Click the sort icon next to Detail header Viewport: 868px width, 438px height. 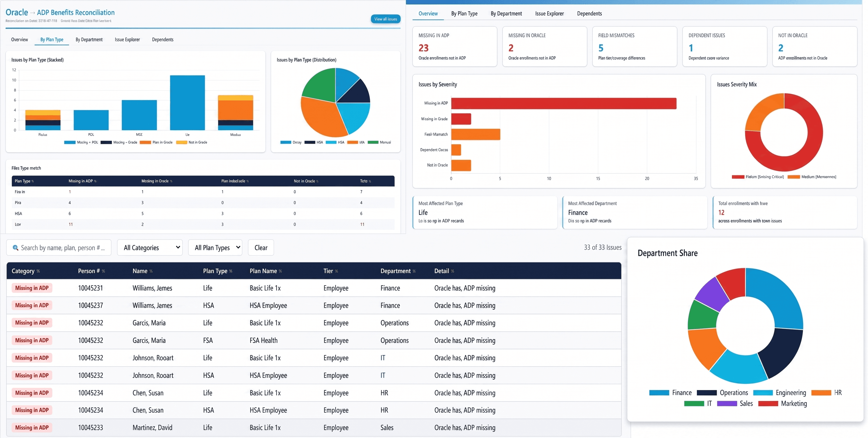[x=452, y=271]
